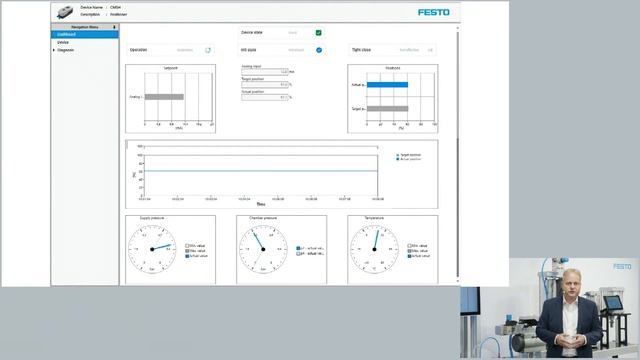Click the presenter video thumbnail
Image resolution: width=640 pixels, height=360 pixels.
[550, 309]
